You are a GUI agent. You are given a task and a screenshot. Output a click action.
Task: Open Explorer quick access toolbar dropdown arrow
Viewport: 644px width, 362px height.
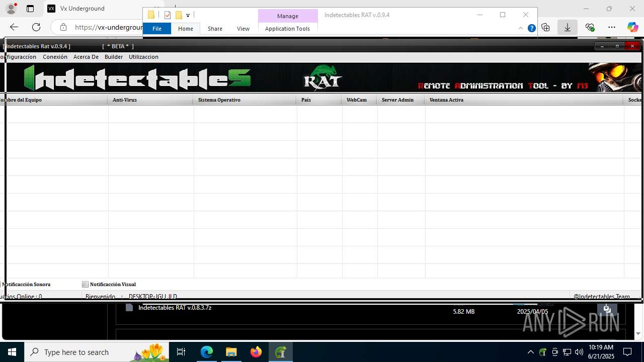click(x=188, y=16)
